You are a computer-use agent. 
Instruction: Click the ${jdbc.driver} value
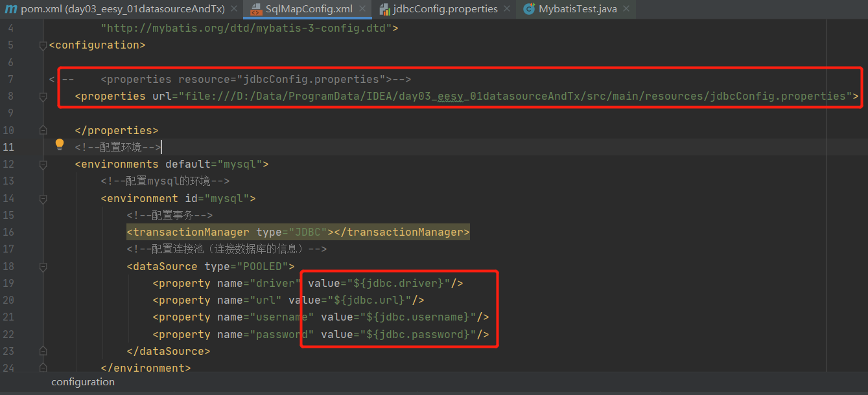(399, 284)
